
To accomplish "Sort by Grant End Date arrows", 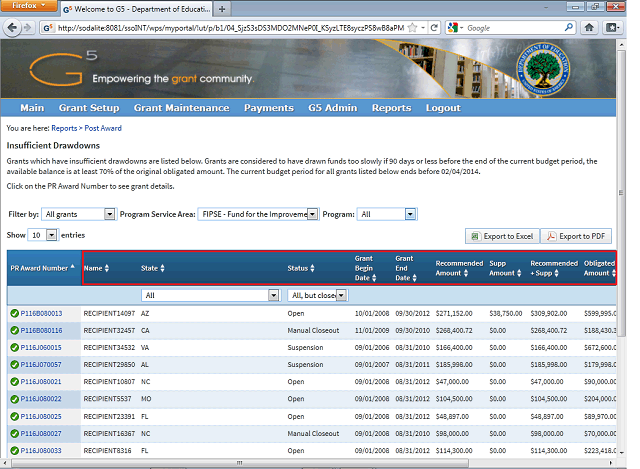I will point(414,278).
